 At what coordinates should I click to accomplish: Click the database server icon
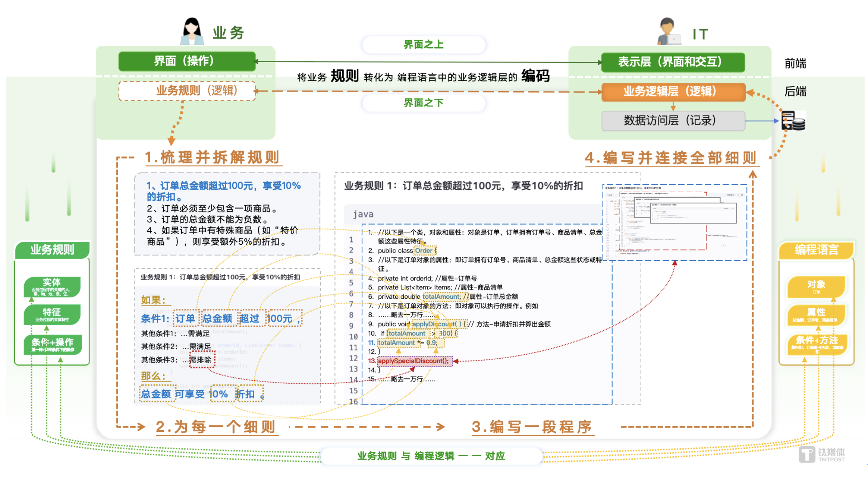point(793,121)
